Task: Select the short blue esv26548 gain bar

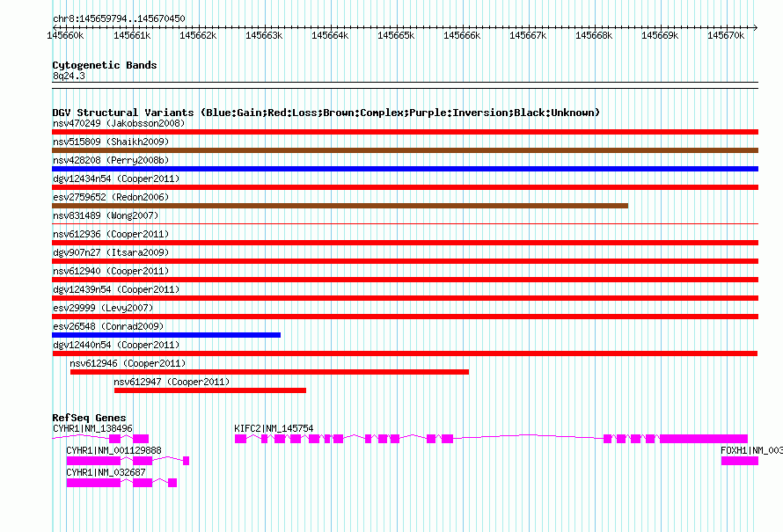Action: tap(166, 335)
